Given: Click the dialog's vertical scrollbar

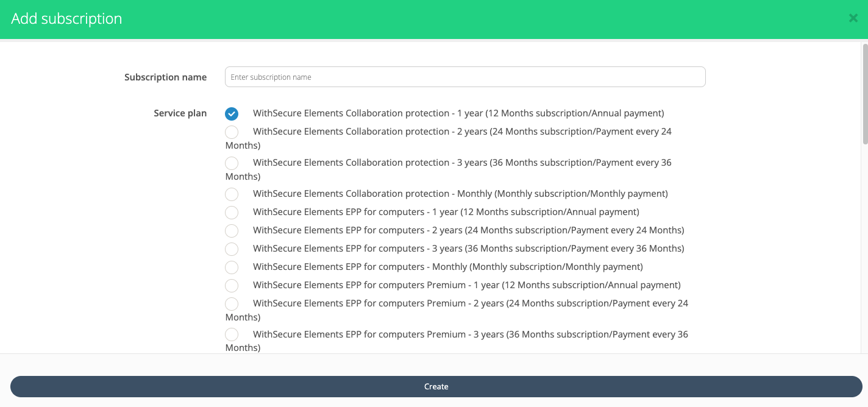Looking at the screenshot, I should point(864,94).
